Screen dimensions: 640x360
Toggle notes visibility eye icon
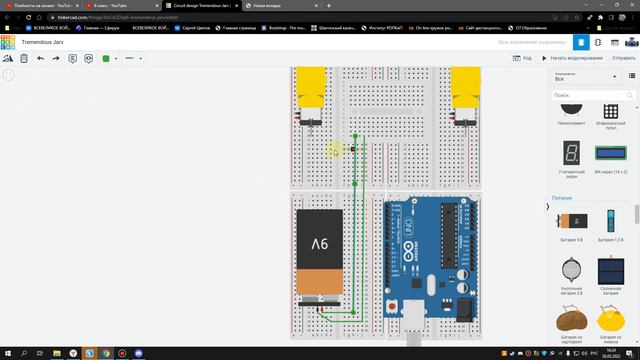(89, 58)
